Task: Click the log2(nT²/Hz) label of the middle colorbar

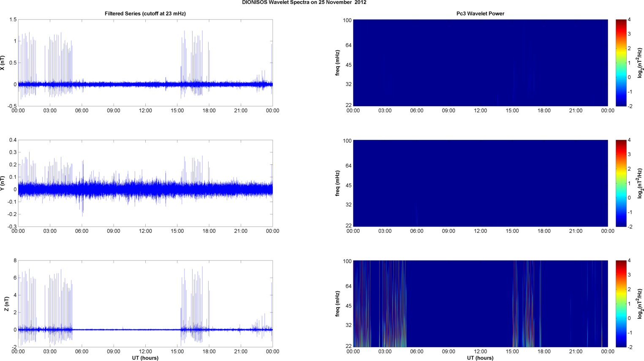Action: [x=640, y=183]
